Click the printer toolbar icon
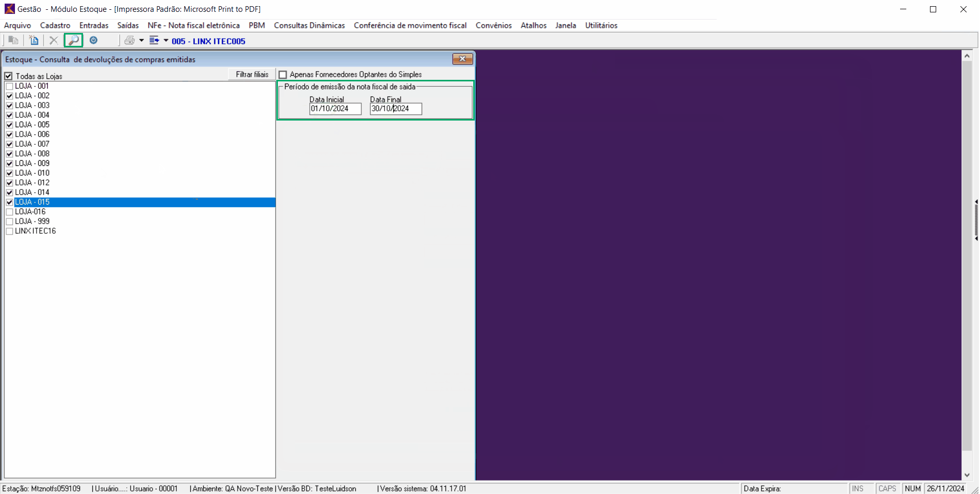The image size is (980, 494). pos(129,40)
